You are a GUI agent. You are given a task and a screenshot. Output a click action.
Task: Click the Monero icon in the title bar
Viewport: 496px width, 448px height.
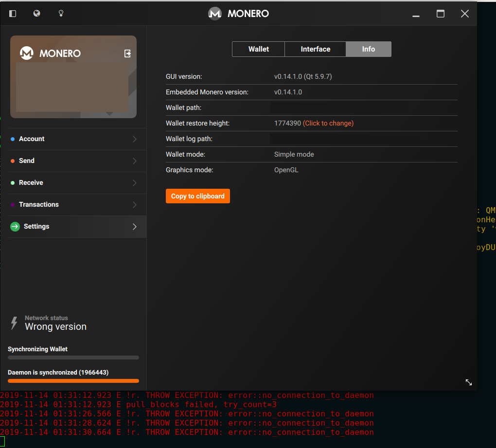point(214,14)
